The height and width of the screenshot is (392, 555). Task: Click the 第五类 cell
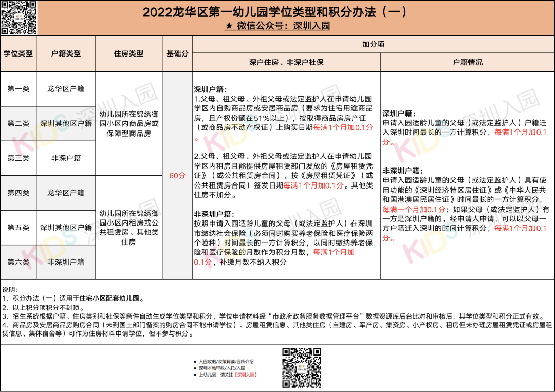18,228
